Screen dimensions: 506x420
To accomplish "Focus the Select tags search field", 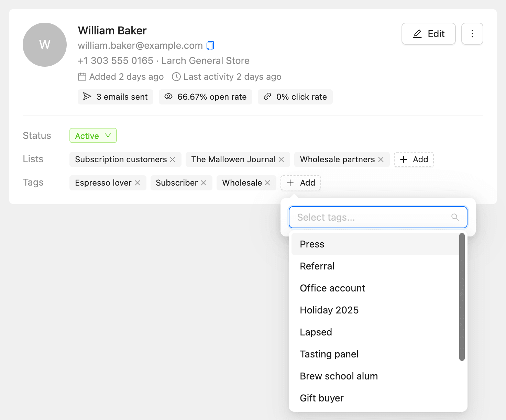I will coord(378,217).
